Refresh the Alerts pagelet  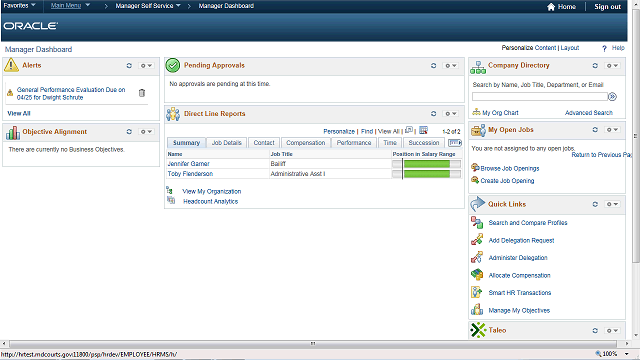[129, 65]
